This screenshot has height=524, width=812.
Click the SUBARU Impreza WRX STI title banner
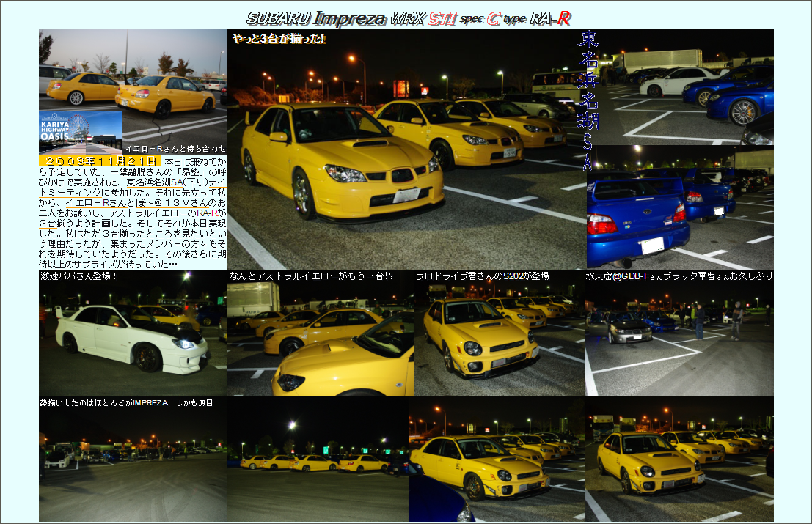[x=408, y=19]
